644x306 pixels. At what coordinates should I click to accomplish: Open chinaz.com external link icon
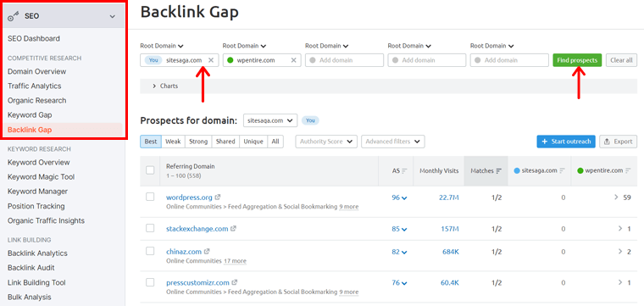coord(207,252)
